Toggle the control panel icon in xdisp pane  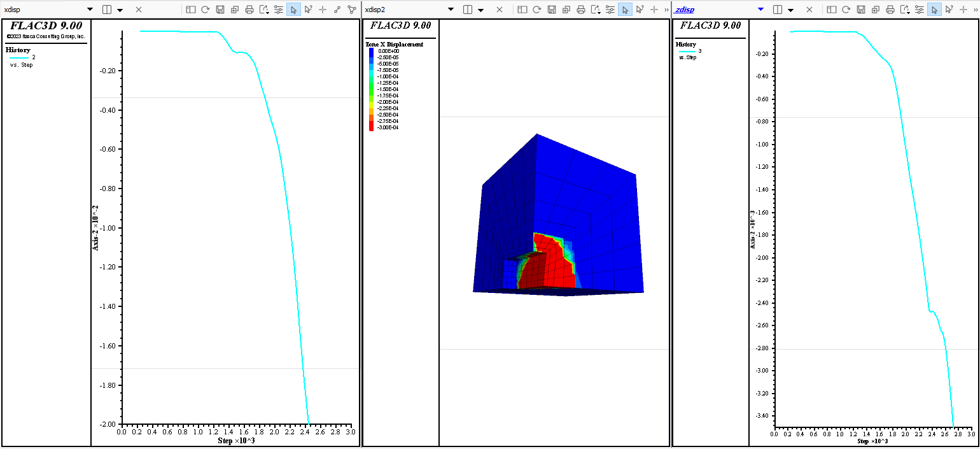[190, 10]
